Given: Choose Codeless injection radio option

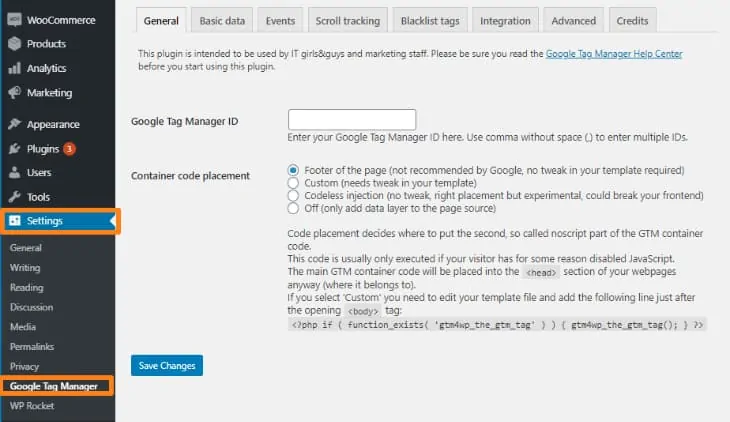Looking at the screenshot, I should point(293,196).
